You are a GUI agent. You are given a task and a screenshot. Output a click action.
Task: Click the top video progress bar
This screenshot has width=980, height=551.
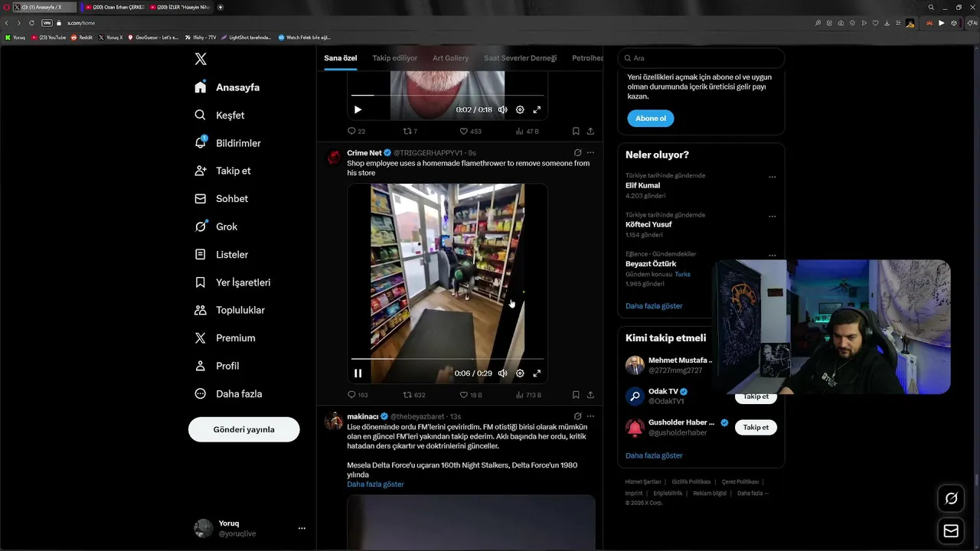pyautogui.click(x=447, y=96)
